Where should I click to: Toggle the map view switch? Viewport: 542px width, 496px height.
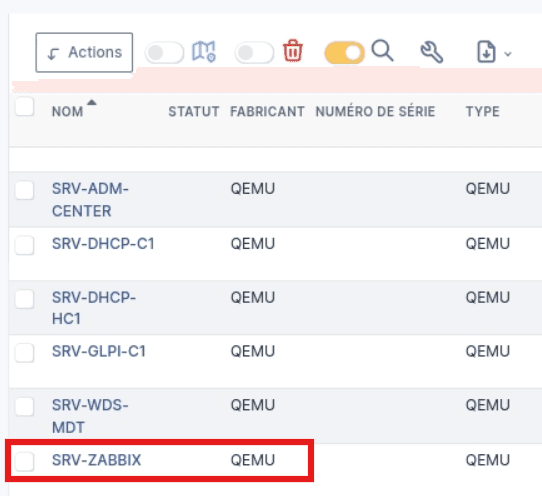(x=164, y=53)
